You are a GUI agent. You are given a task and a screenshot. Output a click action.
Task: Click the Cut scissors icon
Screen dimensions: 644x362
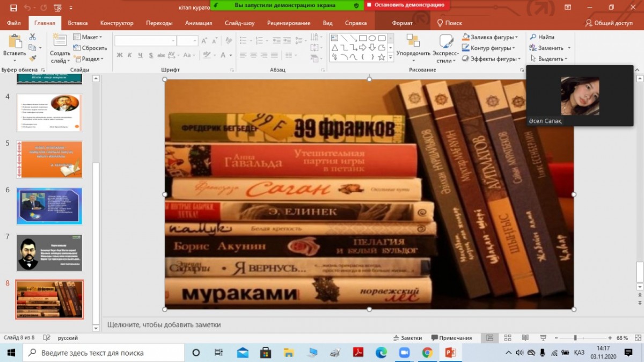tap(32, 37)
